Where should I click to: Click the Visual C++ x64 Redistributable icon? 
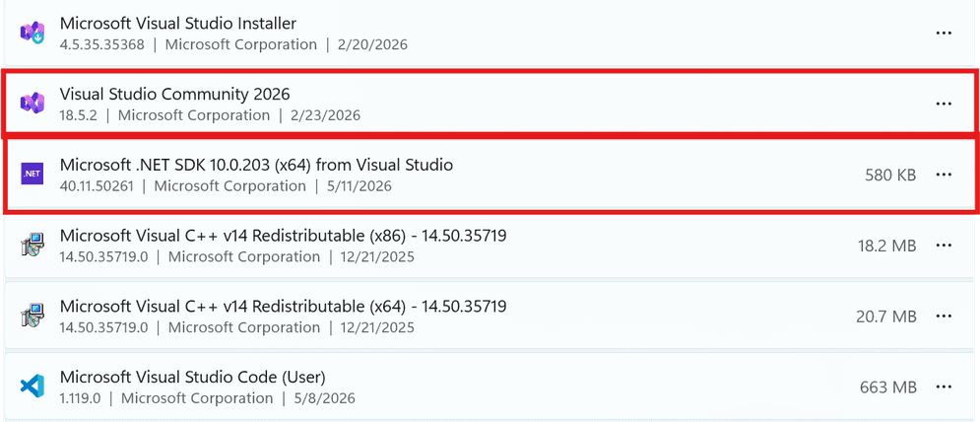(32, 316)
